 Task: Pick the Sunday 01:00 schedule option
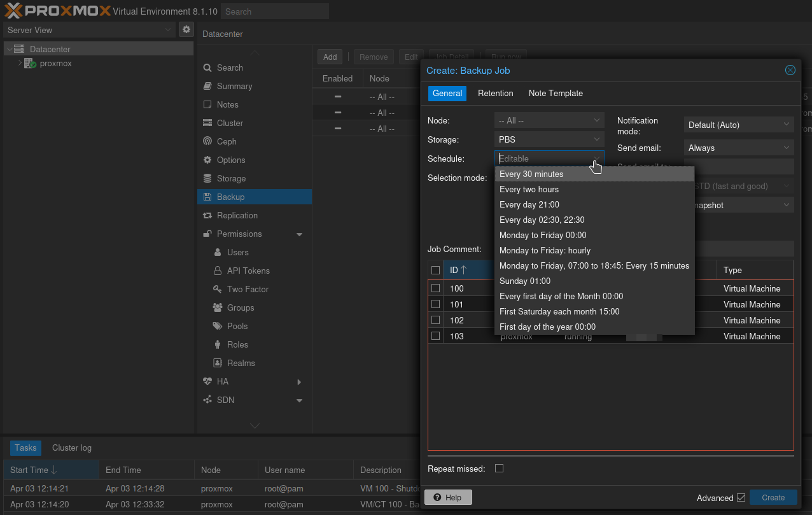594,281
